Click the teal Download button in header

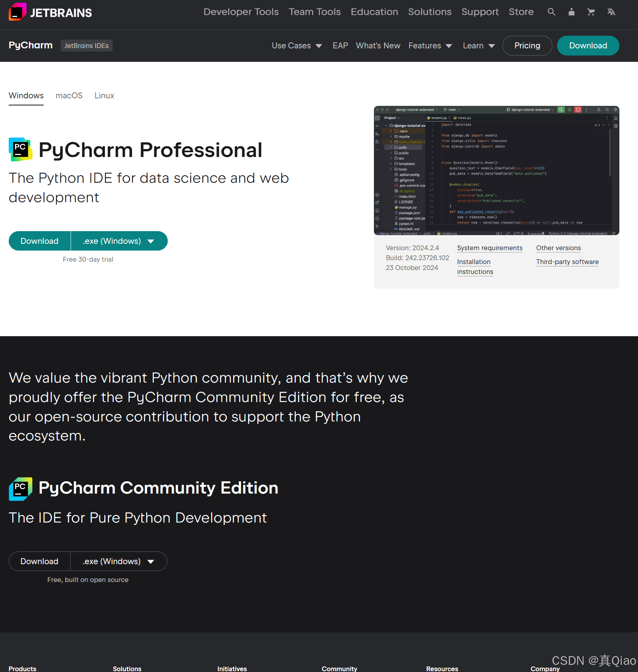pyautogui.click(x=588, y=46)
